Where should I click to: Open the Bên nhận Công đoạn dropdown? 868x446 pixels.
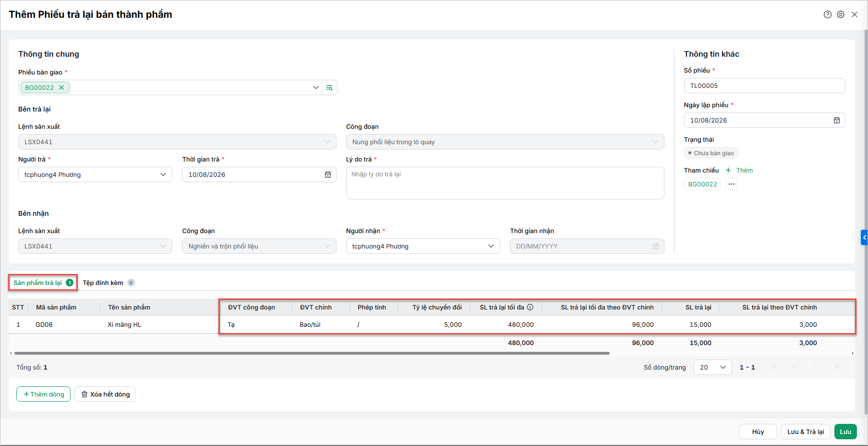(259, 246)
